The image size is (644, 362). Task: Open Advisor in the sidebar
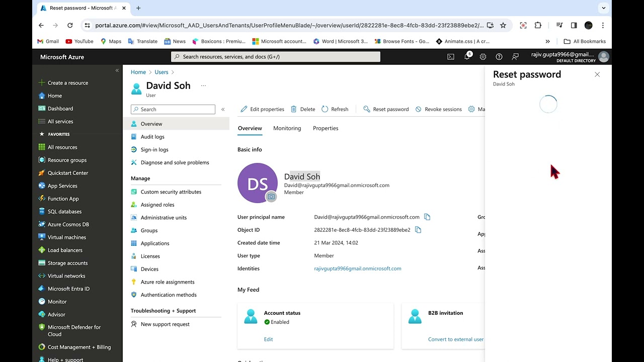pos(56,314)
